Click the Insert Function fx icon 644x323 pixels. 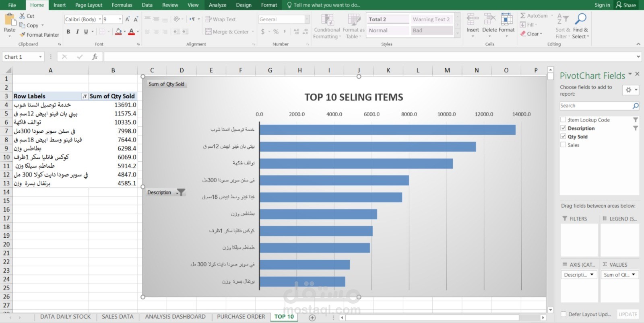[95, 57]
